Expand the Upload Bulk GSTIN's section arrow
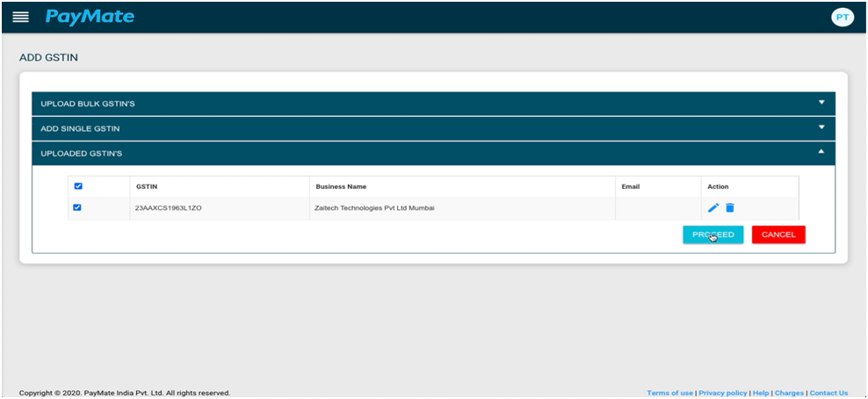 coord(821,102)
